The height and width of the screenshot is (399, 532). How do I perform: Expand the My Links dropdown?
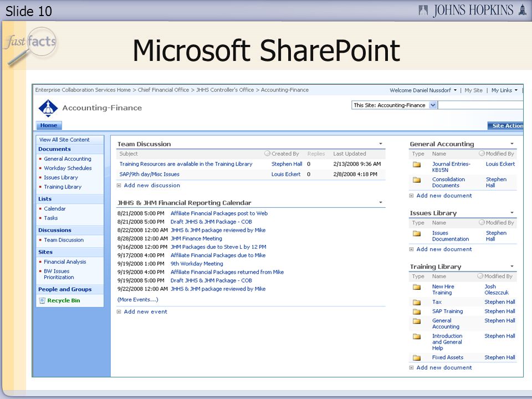pyautogui.click(x=504, y=90)
